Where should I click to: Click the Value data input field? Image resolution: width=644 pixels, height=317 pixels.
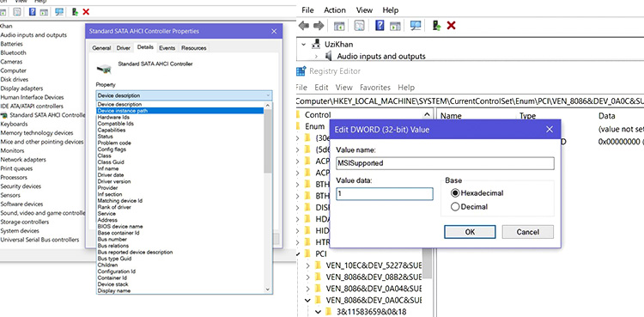pyautogui.click(x=385, y=194)
